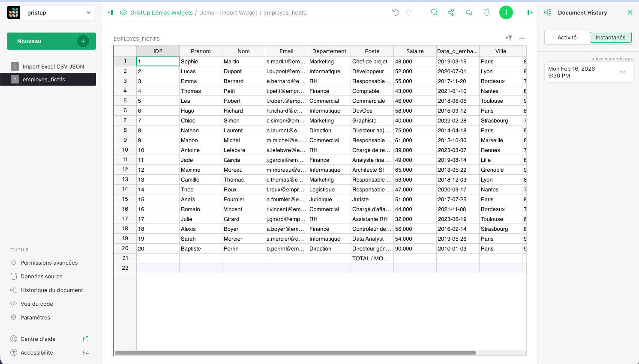Open the snapshot options menu
This screenshot has height=364, width=639.
623,72
